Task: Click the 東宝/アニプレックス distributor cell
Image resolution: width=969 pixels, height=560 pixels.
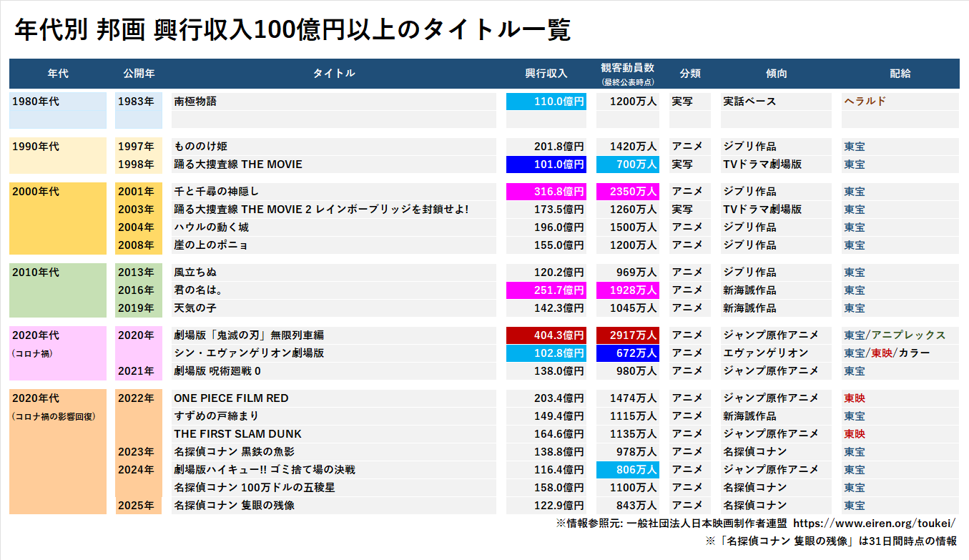Action: coord(894,335)
